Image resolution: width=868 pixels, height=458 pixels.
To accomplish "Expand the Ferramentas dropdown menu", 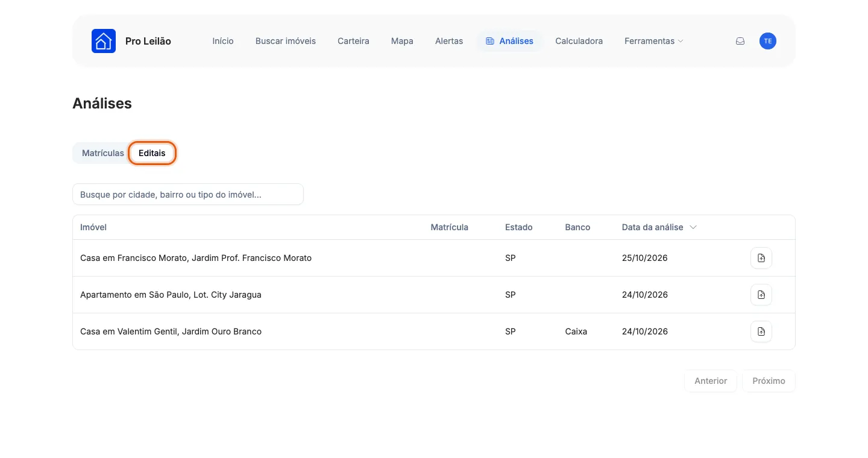I will 654,41.
